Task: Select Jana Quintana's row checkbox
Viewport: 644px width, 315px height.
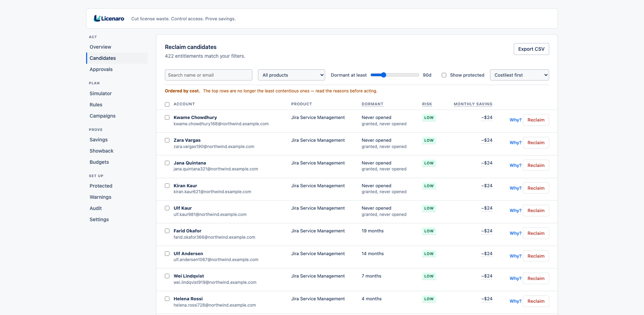Action: click(167, 163)
